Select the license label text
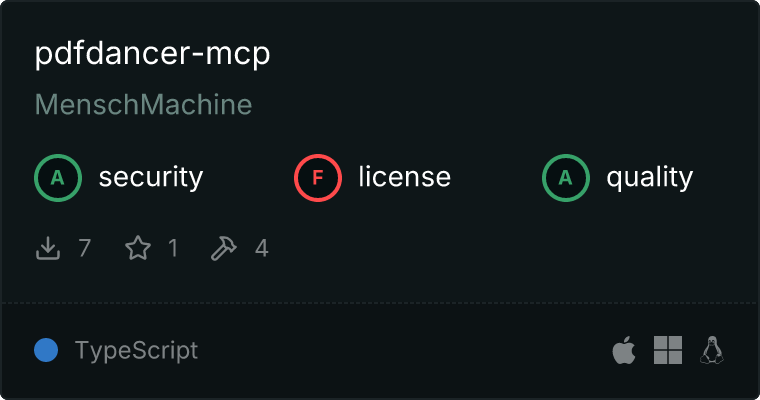The image size is (760, 400). (404, 176)
